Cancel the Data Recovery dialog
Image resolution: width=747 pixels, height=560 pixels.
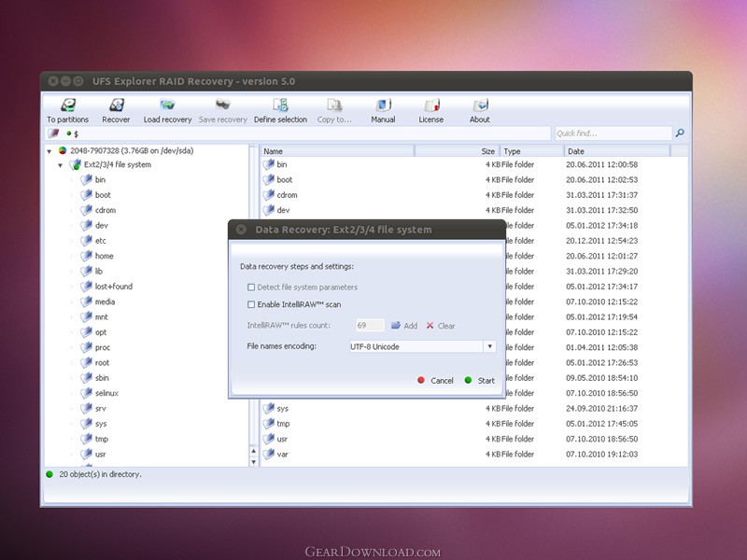(x=435, y=381)
